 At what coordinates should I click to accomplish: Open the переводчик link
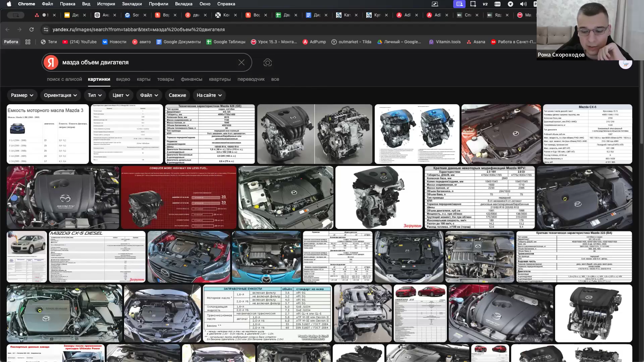[251, 79]
